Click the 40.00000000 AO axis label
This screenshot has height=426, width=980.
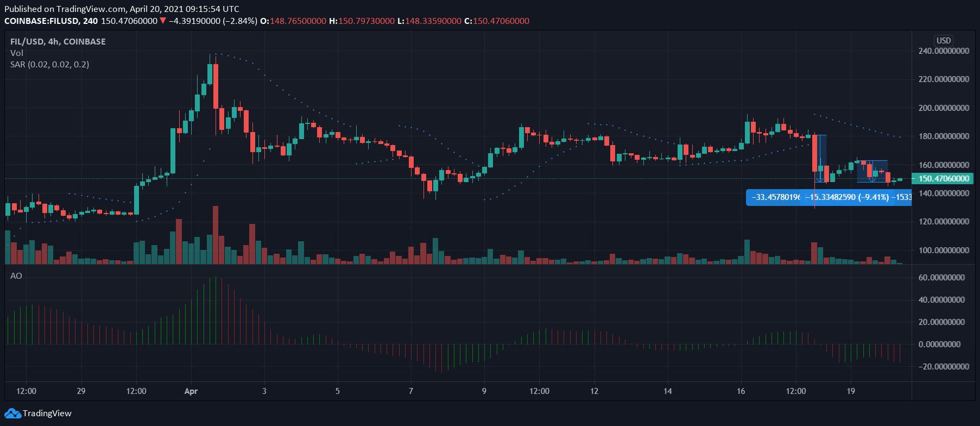coord(941,299)
